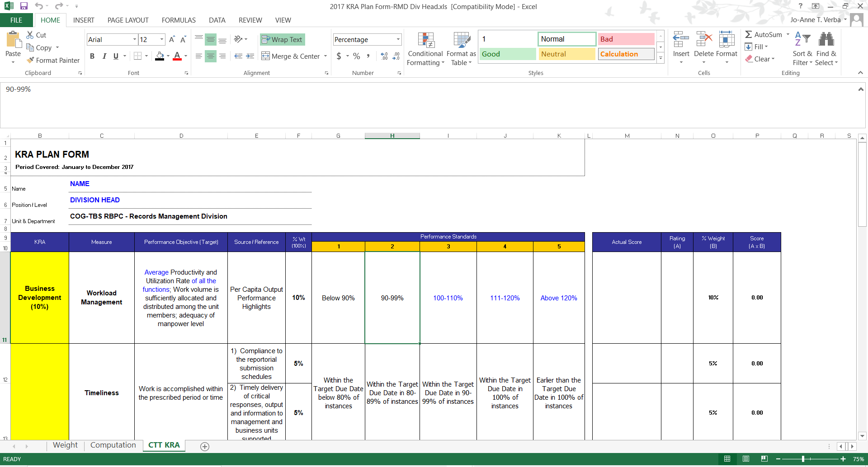Decrease font size with smaller A icon
Image resolution: width=868 pixels, height=467 pixels.
click(x=183, y=39)
